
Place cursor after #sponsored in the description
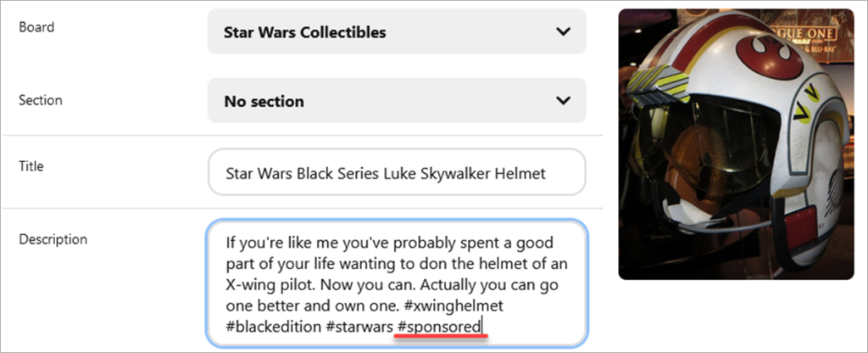(482, 327)
